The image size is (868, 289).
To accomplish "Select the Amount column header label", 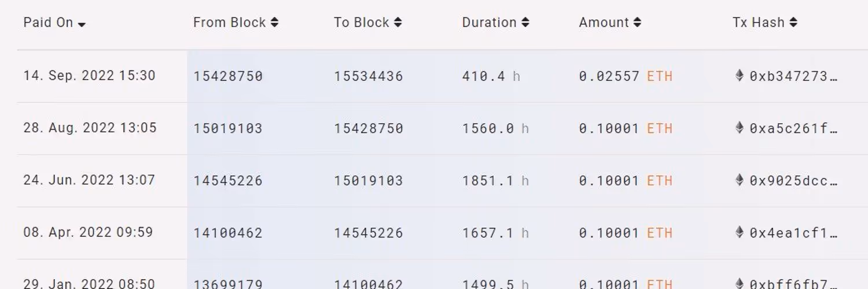I will coord(604,23).
